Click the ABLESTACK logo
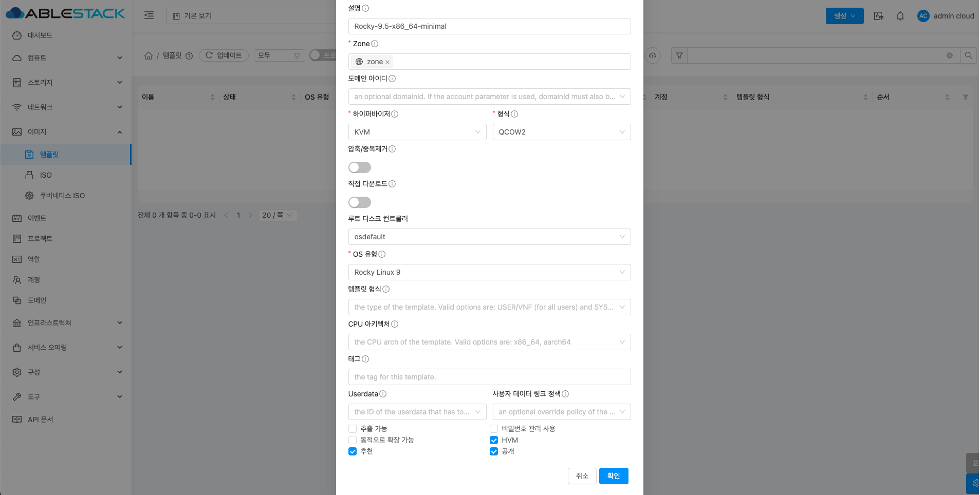Screen dimensions: 980x495 65,13
